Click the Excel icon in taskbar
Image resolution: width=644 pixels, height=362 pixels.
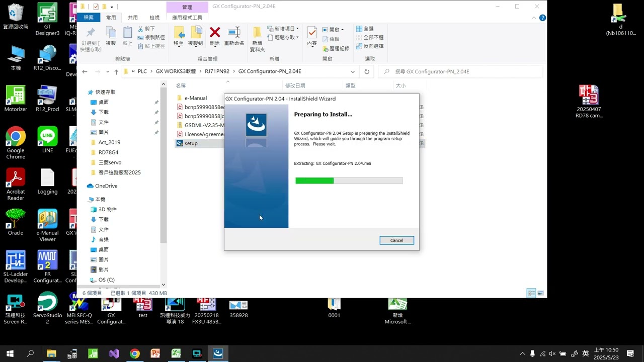[176, 353]
